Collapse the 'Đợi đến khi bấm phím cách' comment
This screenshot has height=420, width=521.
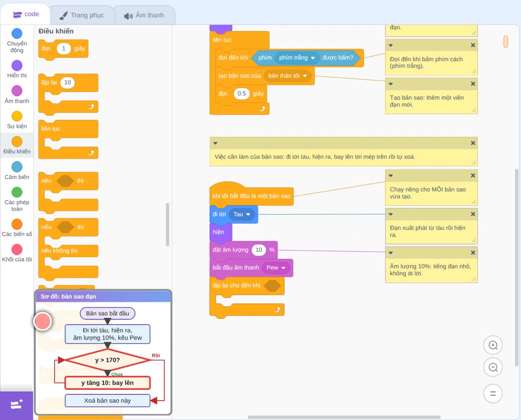[391, 45]
